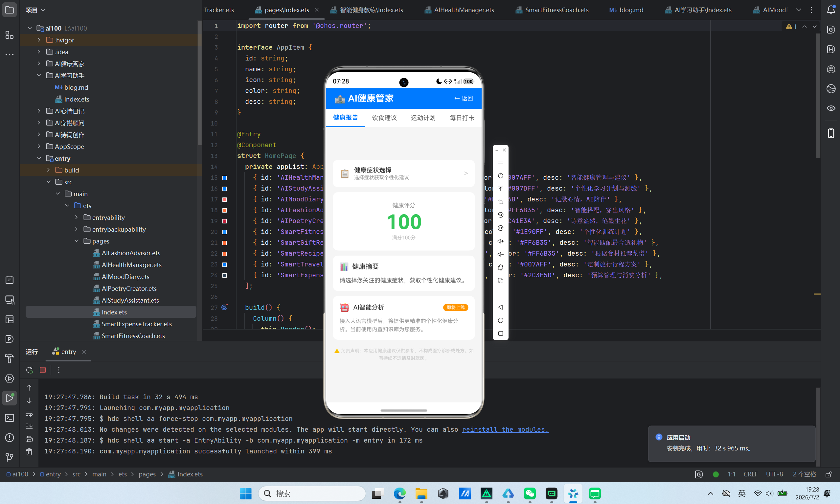Click the build hammer tool icon
This screenshot has width=840, height=504.
[10, 359]
